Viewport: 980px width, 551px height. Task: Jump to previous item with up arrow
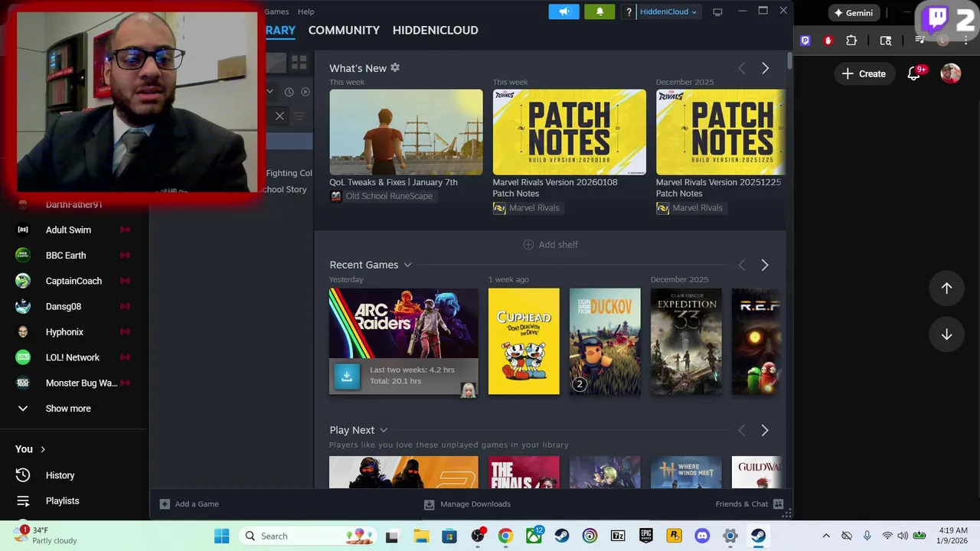(946, 288)
